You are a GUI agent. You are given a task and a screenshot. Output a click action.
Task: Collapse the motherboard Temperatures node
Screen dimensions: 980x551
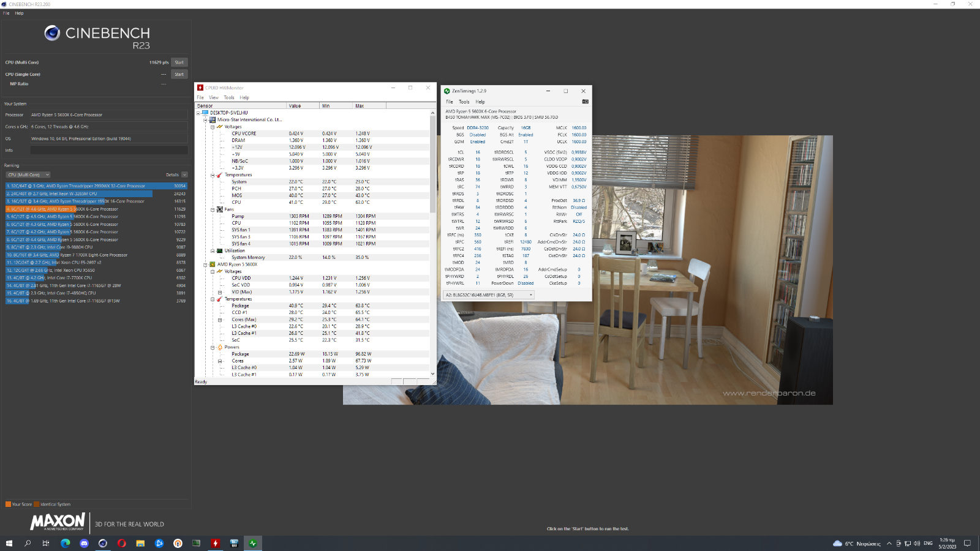[213, 175]
